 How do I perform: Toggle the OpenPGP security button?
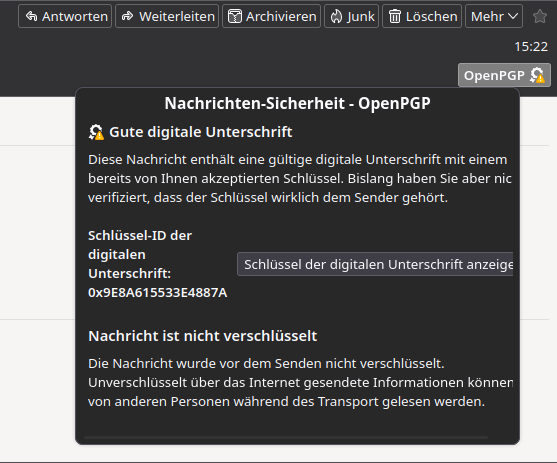tap(504, 75)
